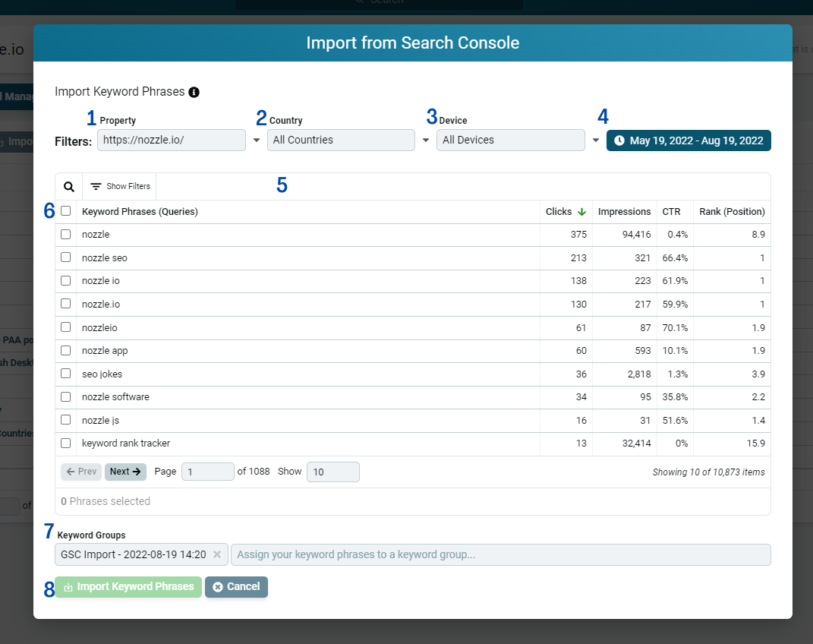Check the 'nozzle.io' keyword checkbox

[x=66, y=304]
